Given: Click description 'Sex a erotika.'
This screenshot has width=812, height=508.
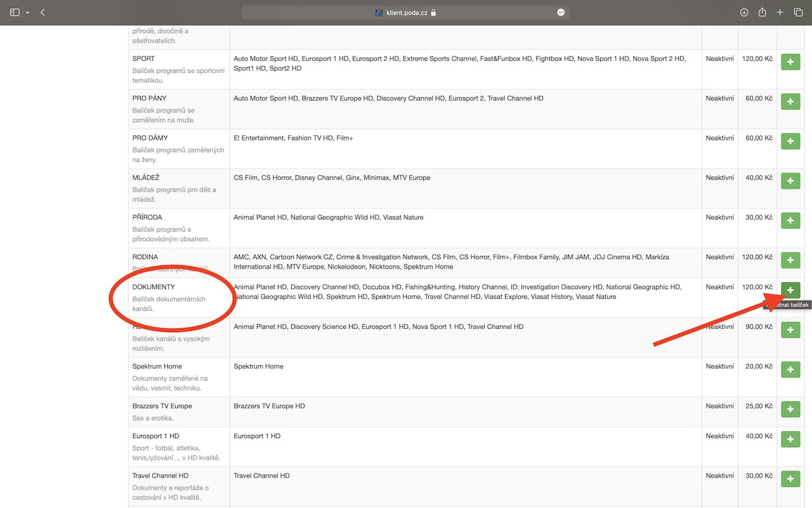Looking at the screenshot, I should (153, 418).
